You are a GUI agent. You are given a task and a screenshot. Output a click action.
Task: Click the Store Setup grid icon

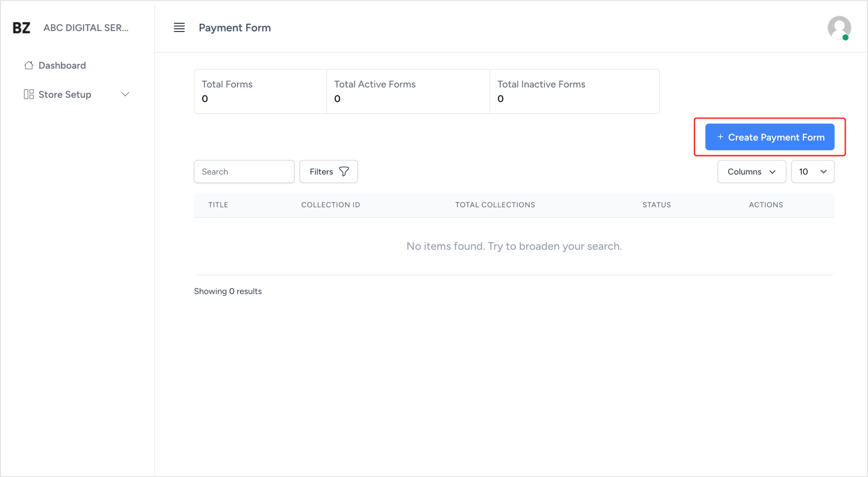point(29,94)
